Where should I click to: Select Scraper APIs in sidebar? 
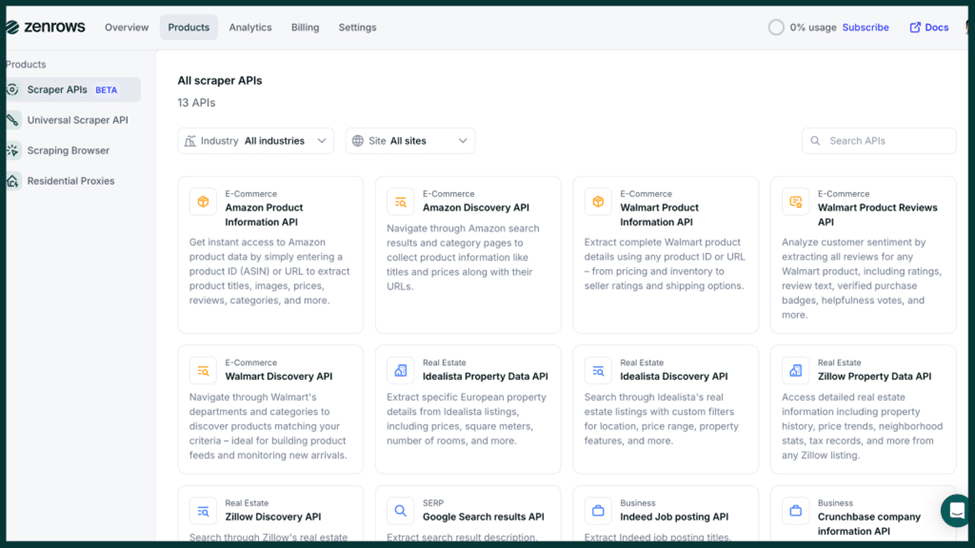click(73, 90)
